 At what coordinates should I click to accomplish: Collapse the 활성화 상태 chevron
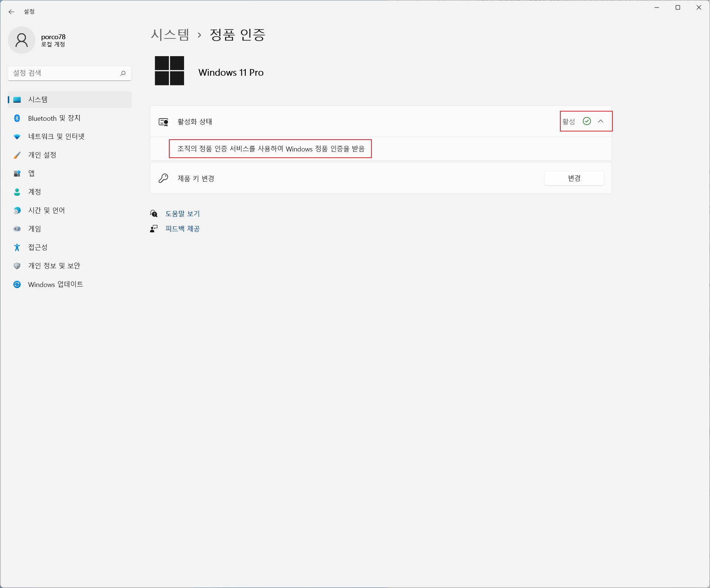(x=601, y=121)
